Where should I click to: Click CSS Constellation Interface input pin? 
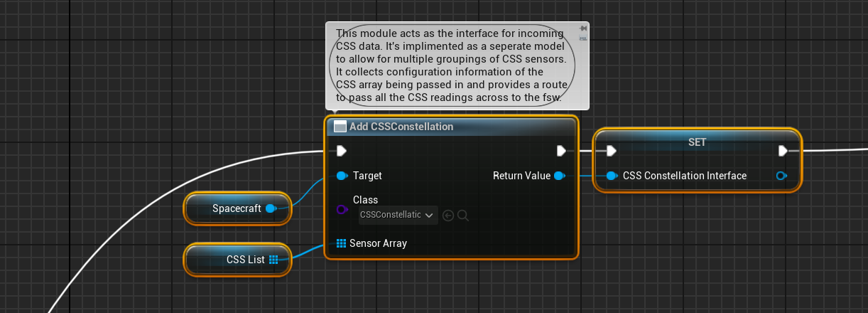(611, 176)
